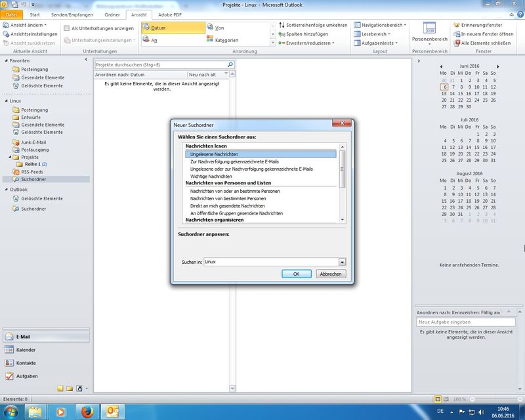Arrange by An in Anordnung gallery

(x=150, y=40)
